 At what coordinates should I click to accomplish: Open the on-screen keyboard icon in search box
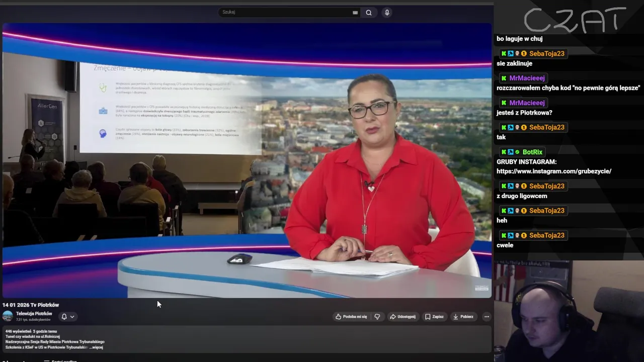point(355,13)
